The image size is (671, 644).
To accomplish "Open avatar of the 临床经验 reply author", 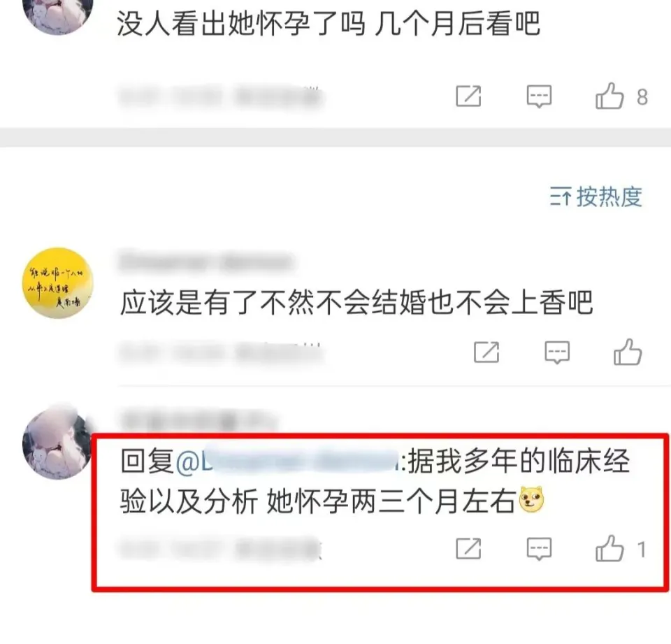I will click(x=58, y=443).
